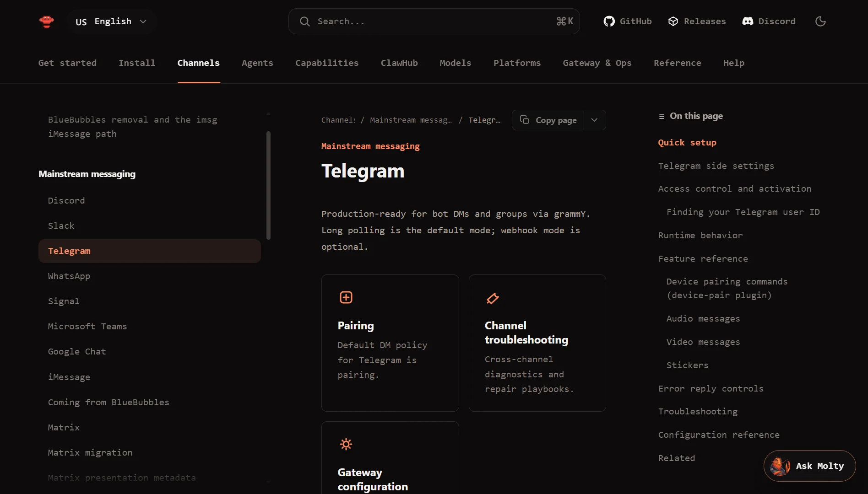Focus the Search input field
This screenshot has height=494, width=868.
[x=434, y=21]
